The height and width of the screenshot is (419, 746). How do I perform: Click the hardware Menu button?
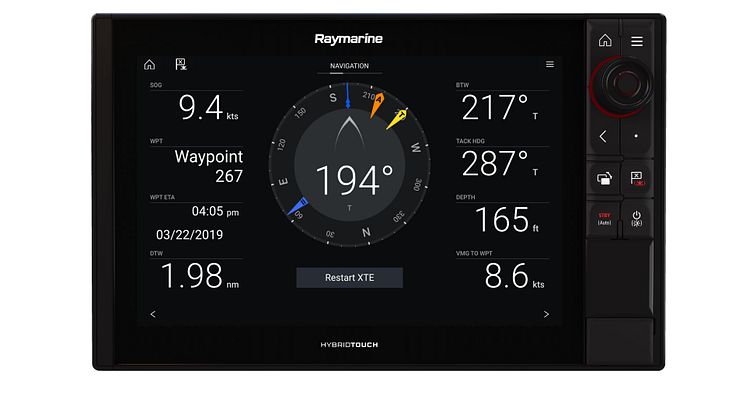click(x=637, y=41)
